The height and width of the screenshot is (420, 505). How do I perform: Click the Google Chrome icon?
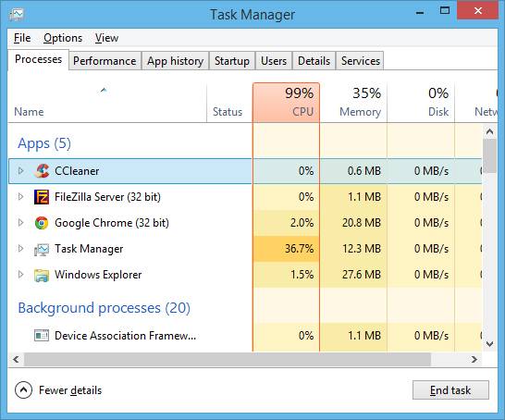(x=42, y=223)
